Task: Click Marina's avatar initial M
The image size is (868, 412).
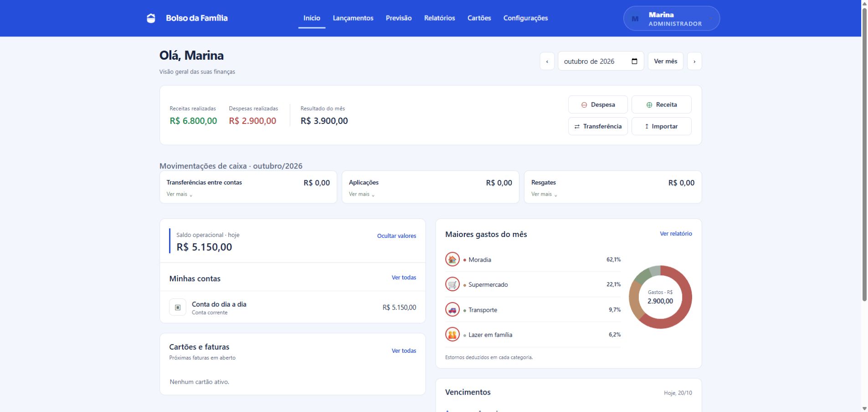Action: pyautogui.click(x=635, y=19)
